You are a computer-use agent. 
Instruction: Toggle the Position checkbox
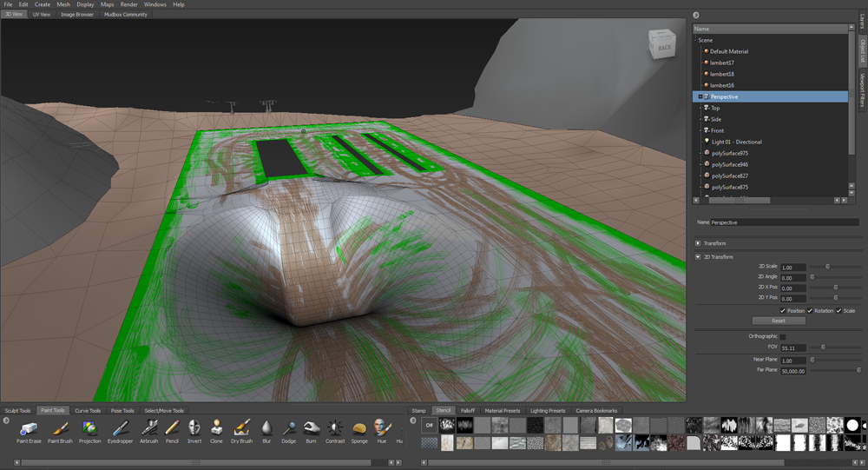(783, 310)
